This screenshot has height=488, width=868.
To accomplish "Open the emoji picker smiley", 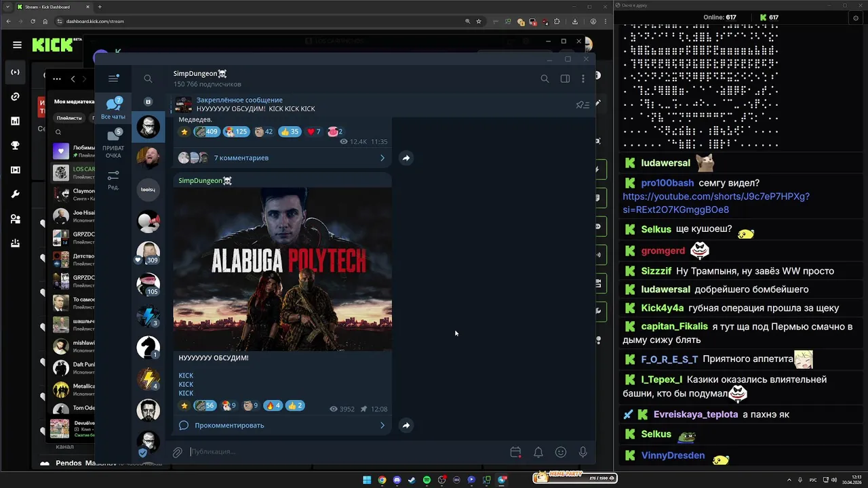I will [561, 452].
